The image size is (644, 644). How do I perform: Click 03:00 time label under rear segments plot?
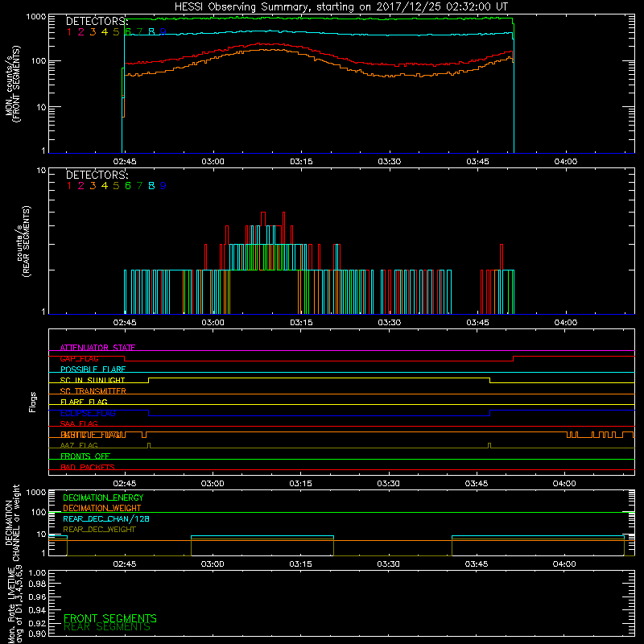[213, 323]
